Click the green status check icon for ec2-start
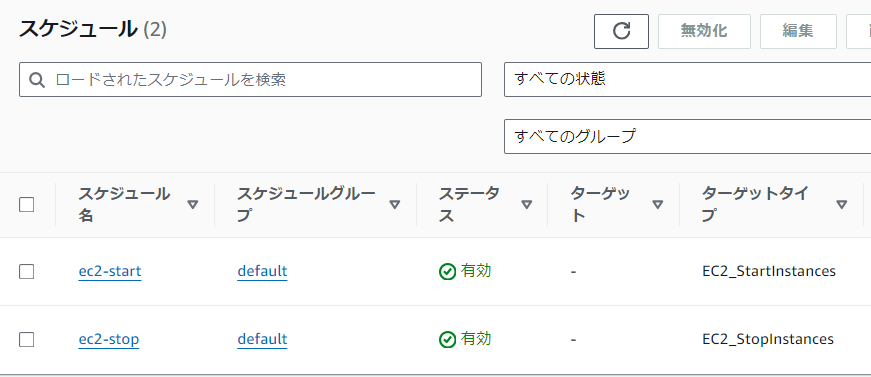Screen dimensions: 871x377 pyautogui.click(x=447, y=272)
